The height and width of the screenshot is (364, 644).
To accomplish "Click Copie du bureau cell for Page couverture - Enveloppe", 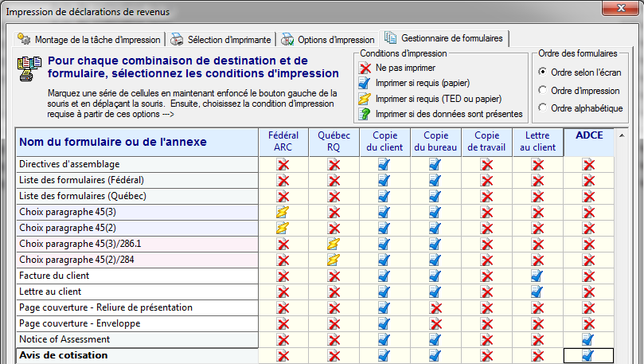I will click(x=435, y=323).
